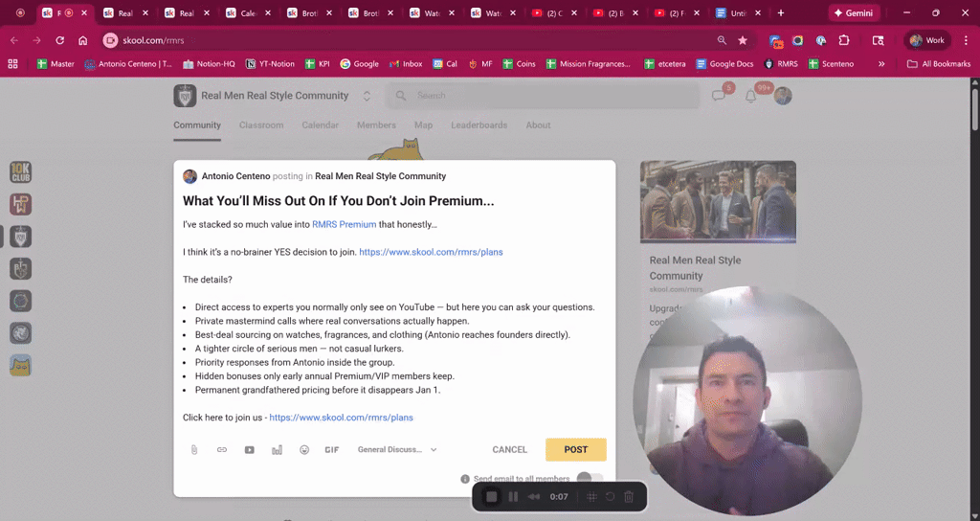Open the Chrome apps grid in the bookmarks bar
The image size is (980, 521).
(x=12, y=64)
